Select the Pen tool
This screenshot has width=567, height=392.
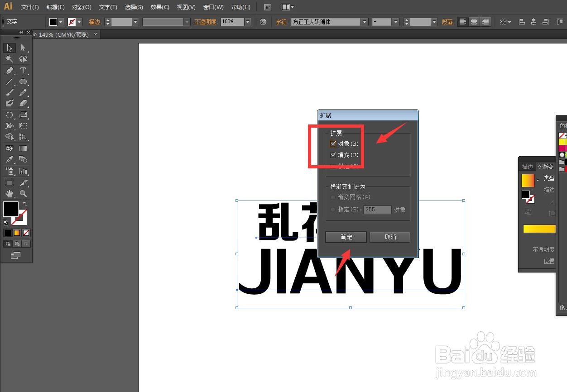click(x=10, y=71)
